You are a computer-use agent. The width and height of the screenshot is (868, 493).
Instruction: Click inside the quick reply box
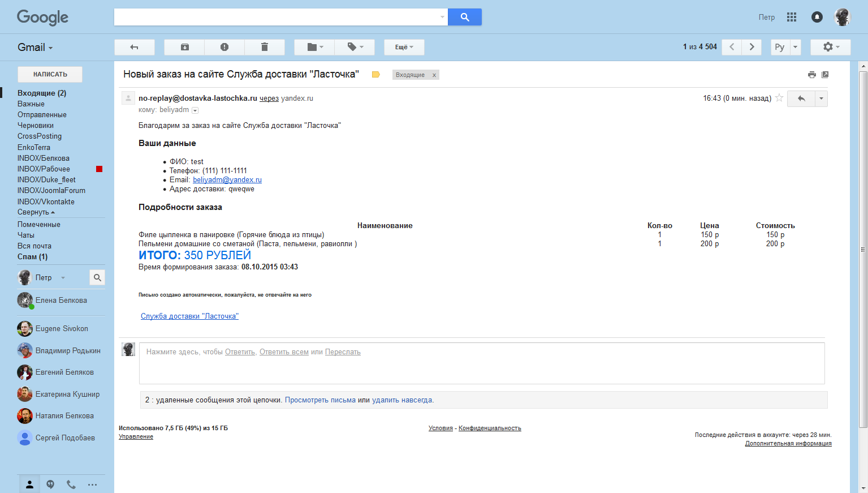482,363
